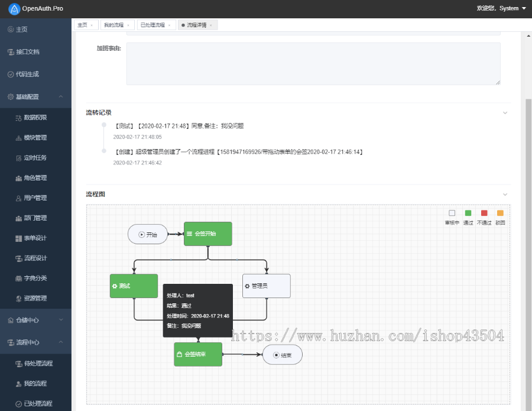Open 用户管理 menu icon
532x411 pixels.
pos(19,198)
